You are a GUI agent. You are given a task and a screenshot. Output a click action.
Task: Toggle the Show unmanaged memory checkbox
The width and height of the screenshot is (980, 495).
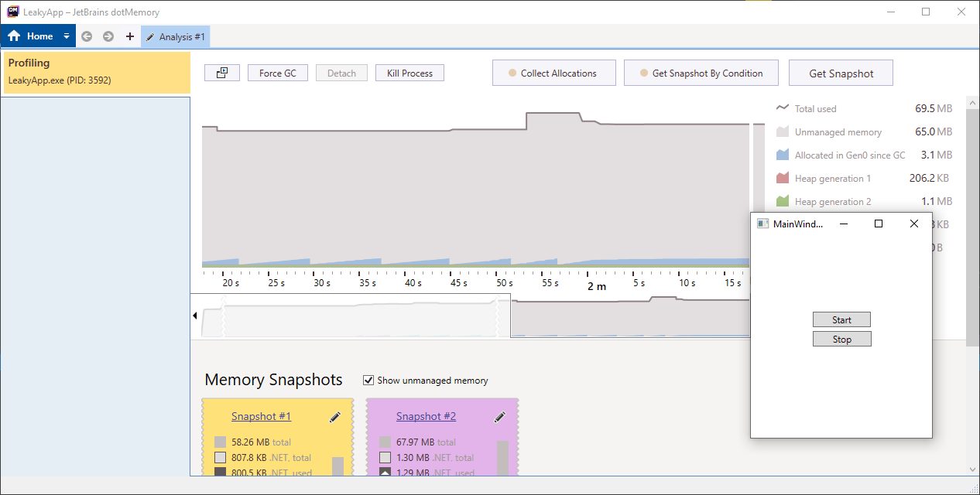[368, 379]
